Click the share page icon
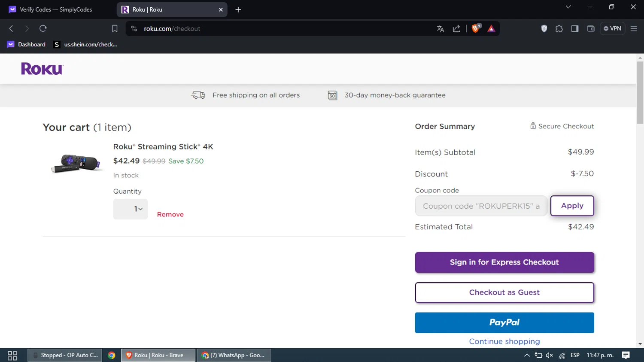This screenshot has width=644, height=362. (x=456, y=29)
